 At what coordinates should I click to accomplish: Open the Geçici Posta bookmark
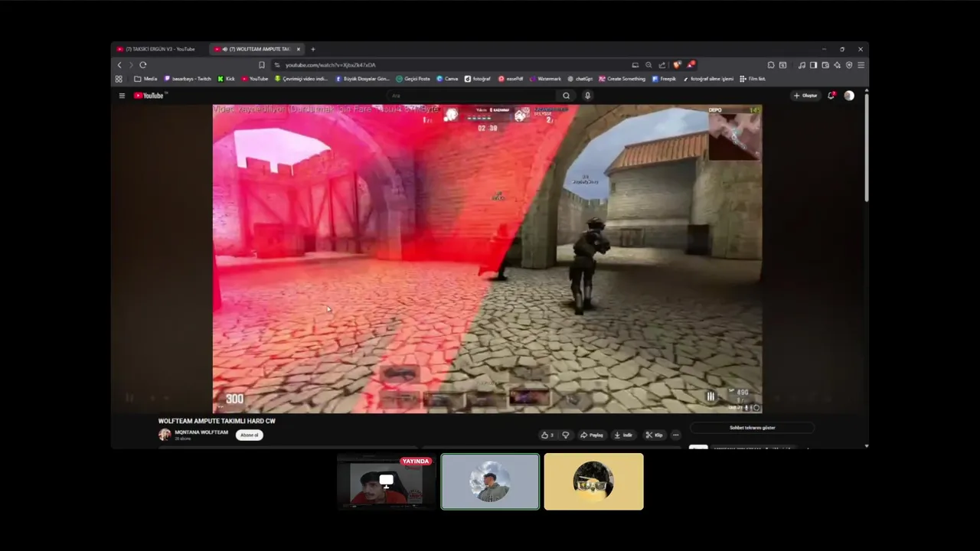tap(413, 79)
